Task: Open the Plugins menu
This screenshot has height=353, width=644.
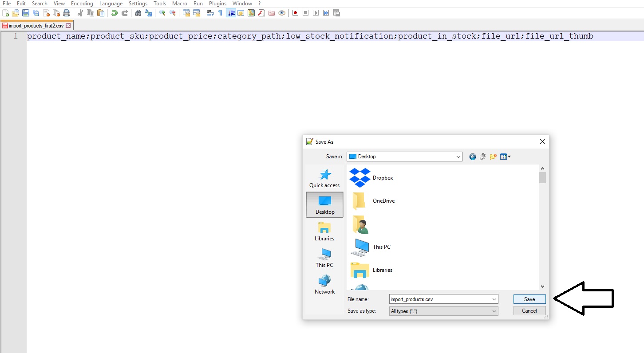Action: (x=218, y=4)
